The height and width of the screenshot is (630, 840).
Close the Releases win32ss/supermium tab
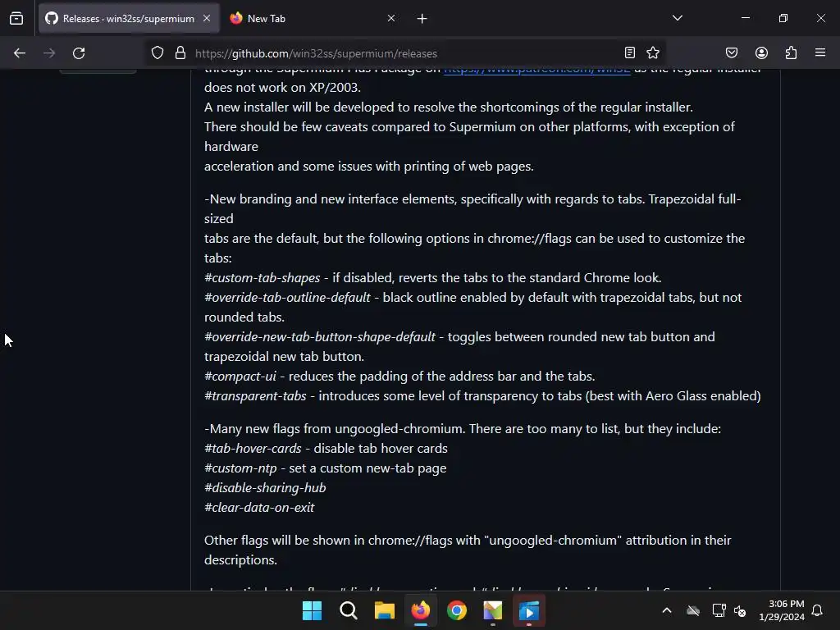(x=207, y=18)
